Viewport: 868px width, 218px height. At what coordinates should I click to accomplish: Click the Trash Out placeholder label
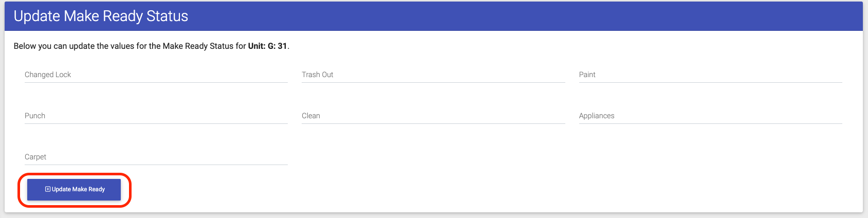coord(318,75)
